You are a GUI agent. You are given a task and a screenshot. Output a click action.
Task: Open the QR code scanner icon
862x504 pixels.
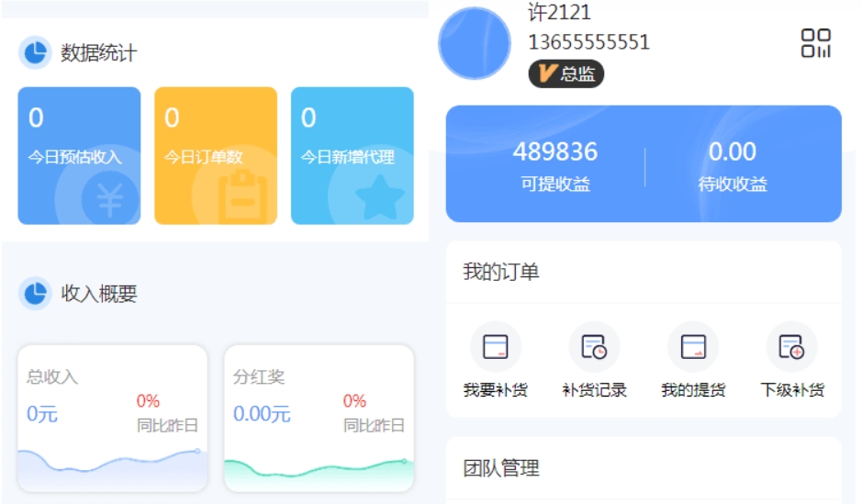coord(815,43)
